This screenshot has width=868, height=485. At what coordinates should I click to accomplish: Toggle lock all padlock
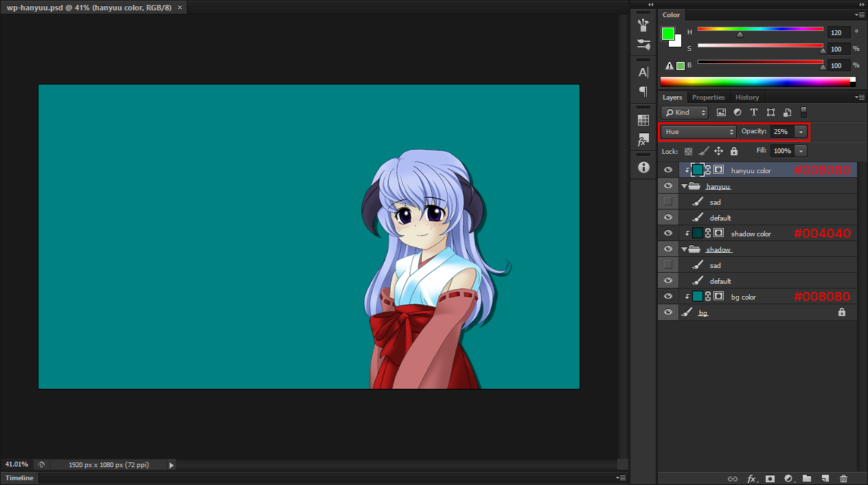click(x=733, y=151)
